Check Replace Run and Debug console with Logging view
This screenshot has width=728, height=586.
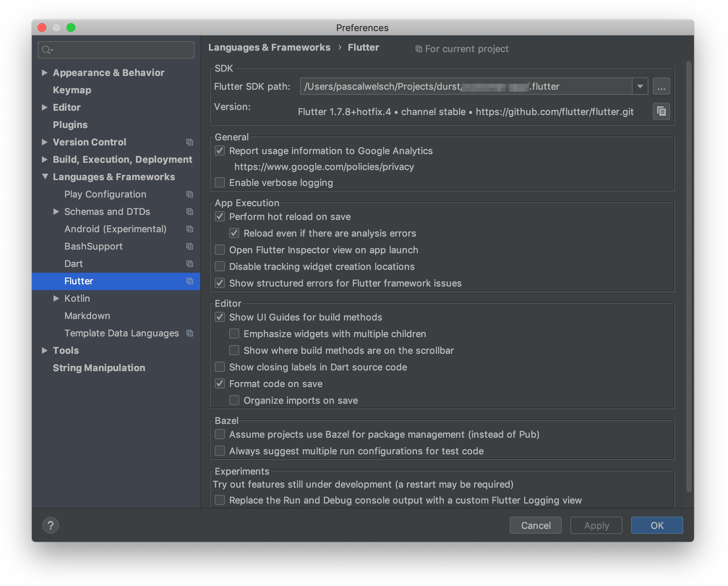click(x=220, y=500)
